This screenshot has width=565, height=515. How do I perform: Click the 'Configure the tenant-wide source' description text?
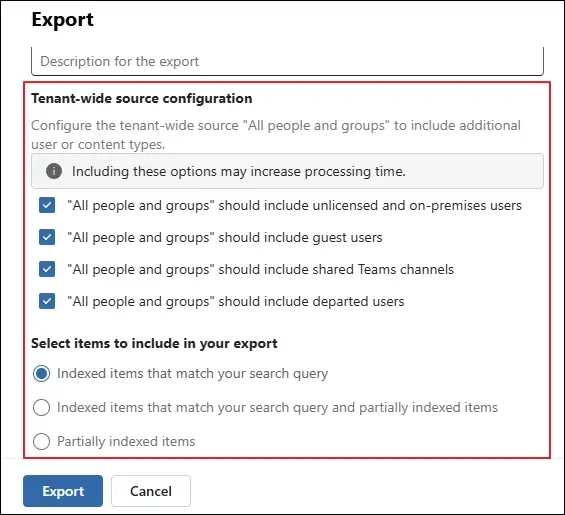[x=276, y=135]
